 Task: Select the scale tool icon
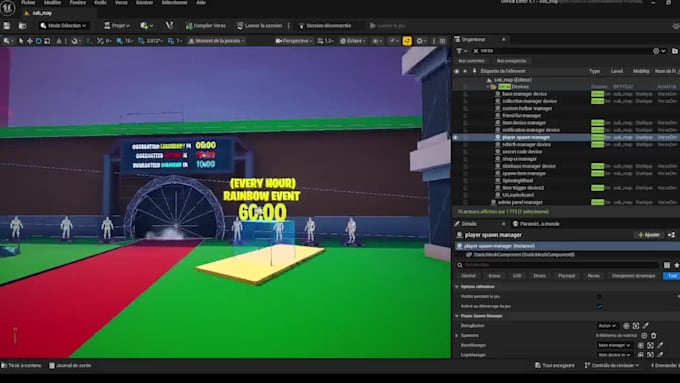point(47,41)
